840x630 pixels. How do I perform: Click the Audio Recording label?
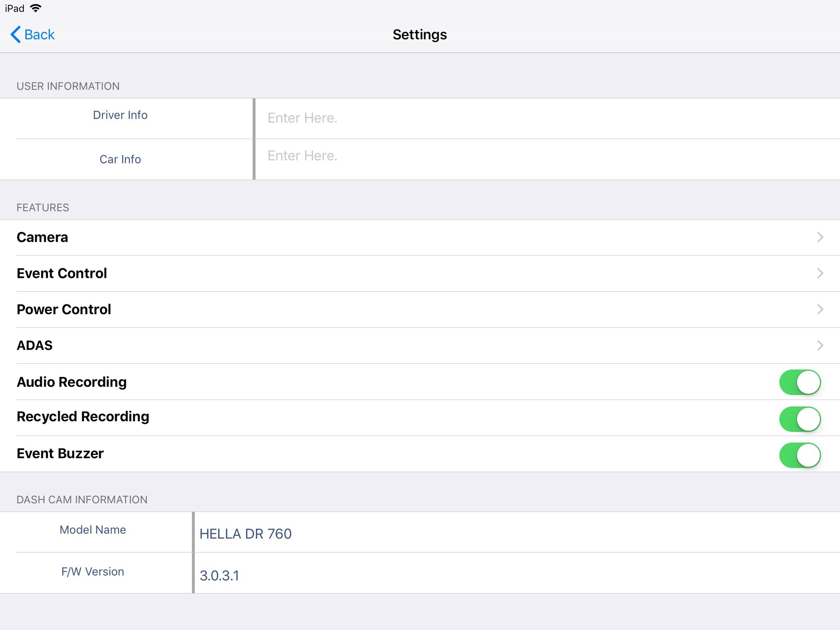(72, 382)
